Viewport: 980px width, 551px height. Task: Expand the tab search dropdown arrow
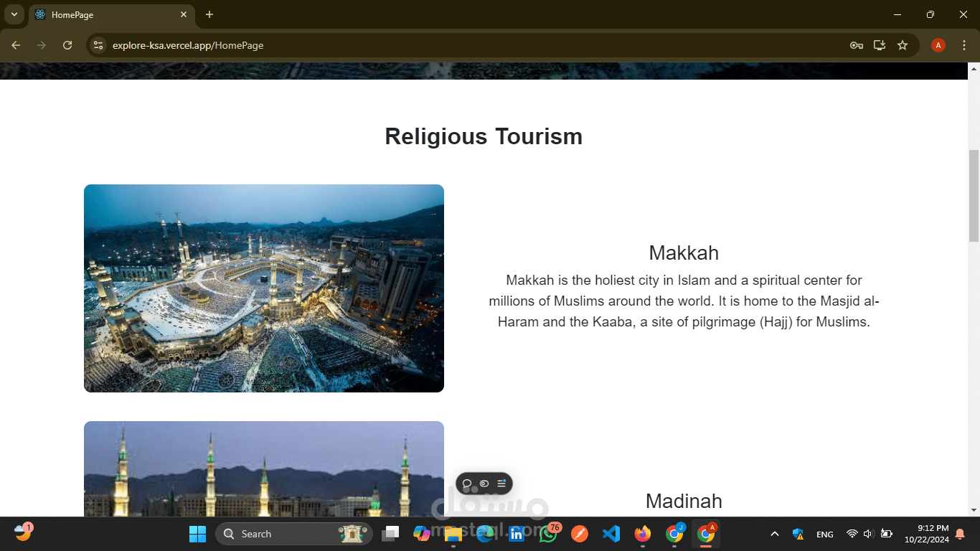(14, 14)
